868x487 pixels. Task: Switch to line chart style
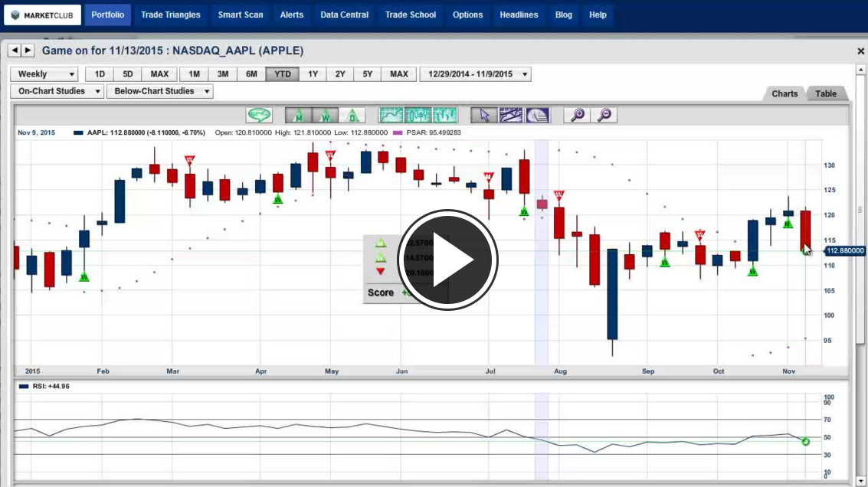tap(391, 115)
